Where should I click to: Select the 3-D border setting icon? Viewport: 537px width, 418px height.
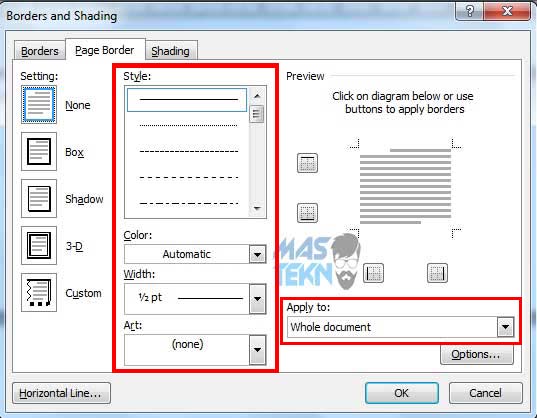pos(39,245)
